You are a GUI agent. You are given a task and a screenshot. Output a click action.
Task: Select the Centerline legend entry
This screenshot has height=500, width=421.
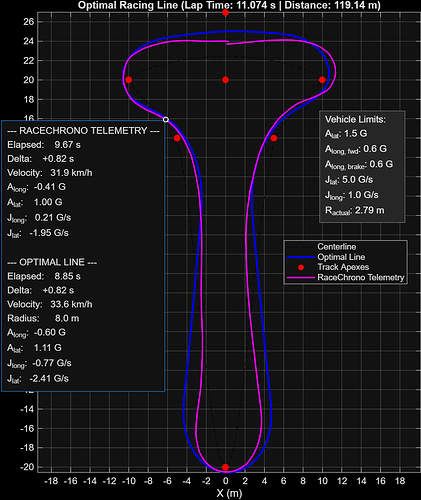point(337,247)
